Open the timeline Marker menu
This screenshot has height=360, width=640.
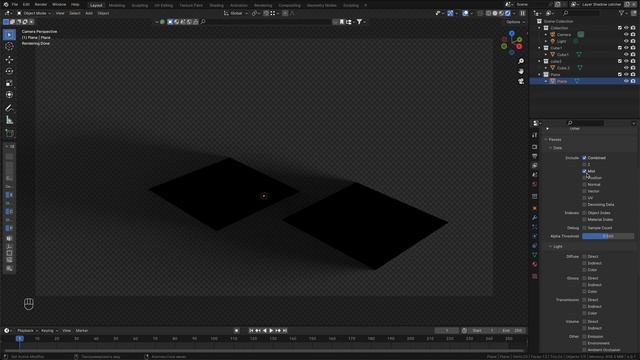82,331
